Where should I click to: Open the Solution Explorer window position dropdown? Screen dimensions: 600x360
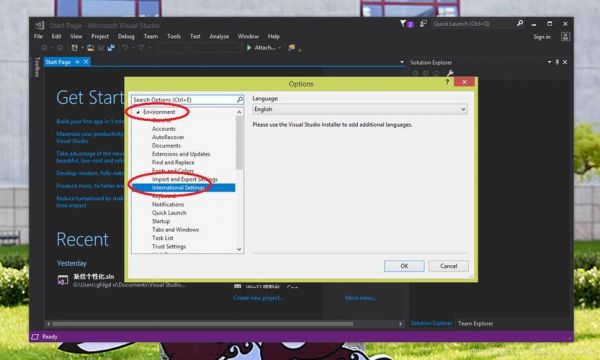point(549,62)
